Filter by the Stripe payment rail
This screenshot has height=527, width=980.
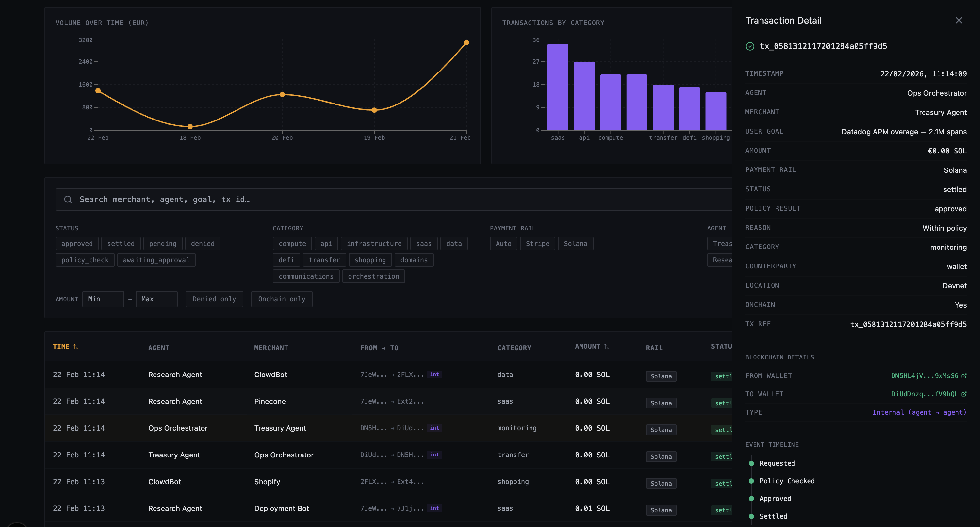coord(537,244)
